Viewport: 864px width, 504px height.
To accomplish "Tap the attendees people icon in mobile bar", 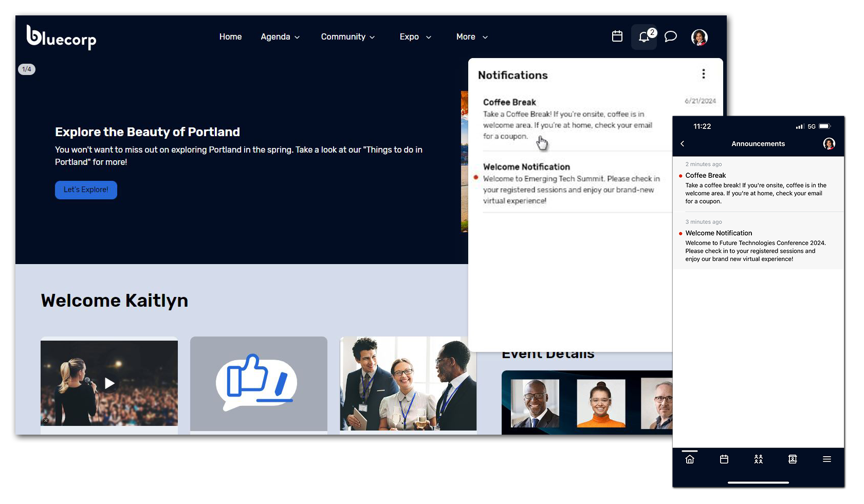I will click(758, 459).
